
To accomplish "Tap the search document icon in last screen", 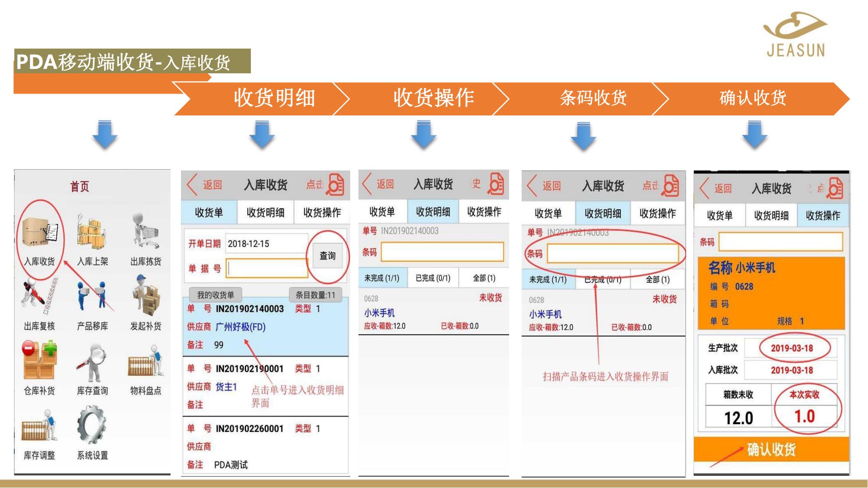I will click(834, 189).
